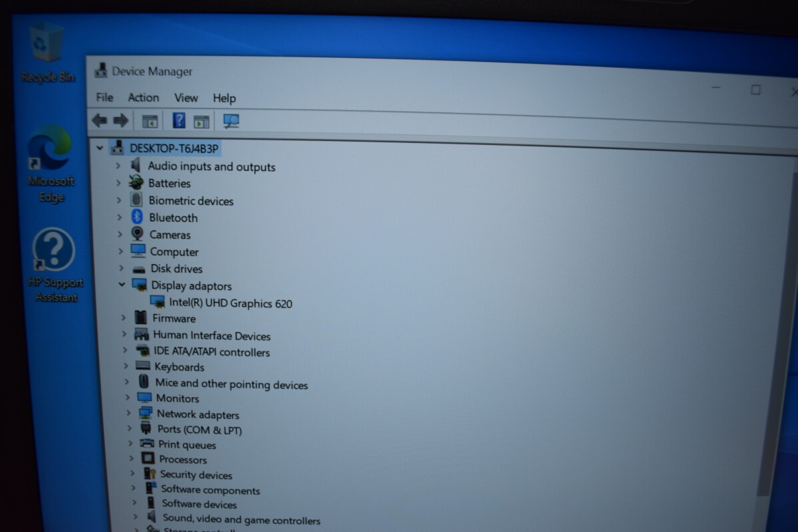Click the IDE ATA/ATAPI controllers icon
Viewport: 798px width, 532px height.
[142, 351]
